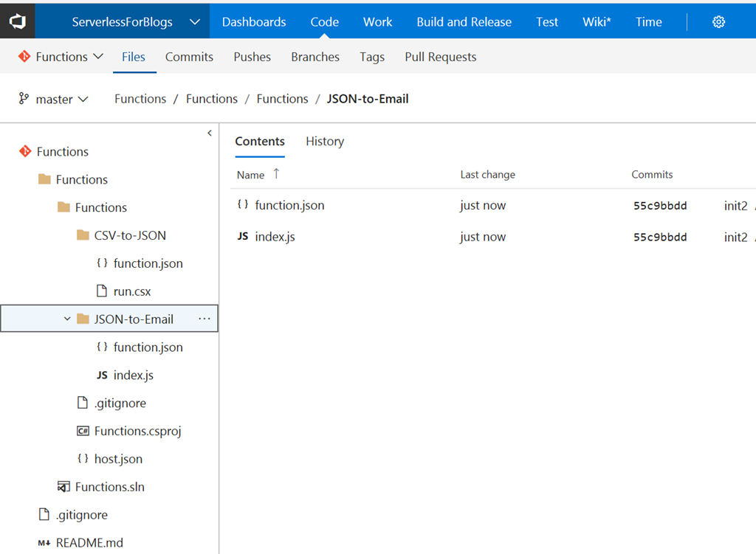The height and width of the screenshot is (554, 756).
Task: Click the CSV-to-JSON folder icon
Action: point(83,235)
